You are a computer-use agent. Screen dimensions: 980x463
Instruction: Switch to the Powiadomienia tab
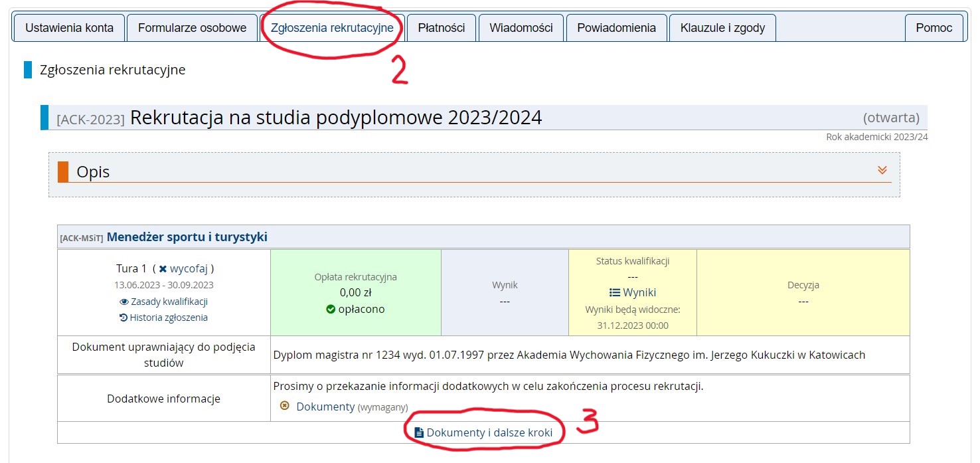pyautogui.click(x=615, y=27)
